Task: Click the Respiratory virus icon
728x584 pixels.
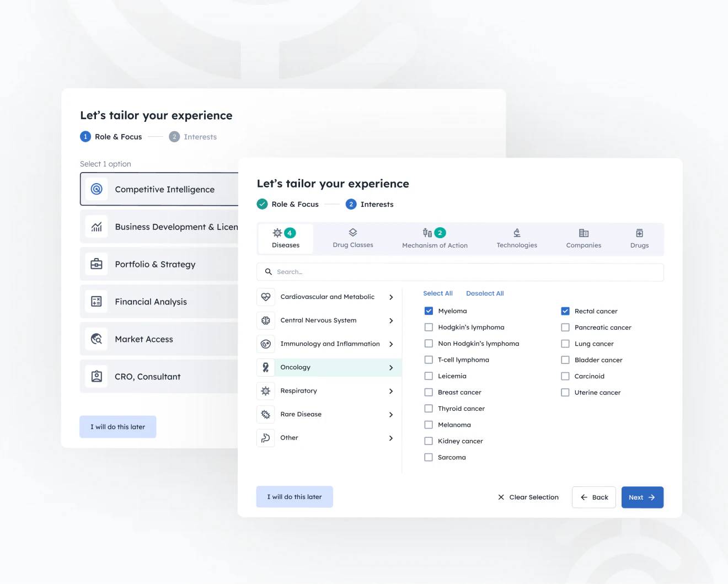Action: (266, 391)
